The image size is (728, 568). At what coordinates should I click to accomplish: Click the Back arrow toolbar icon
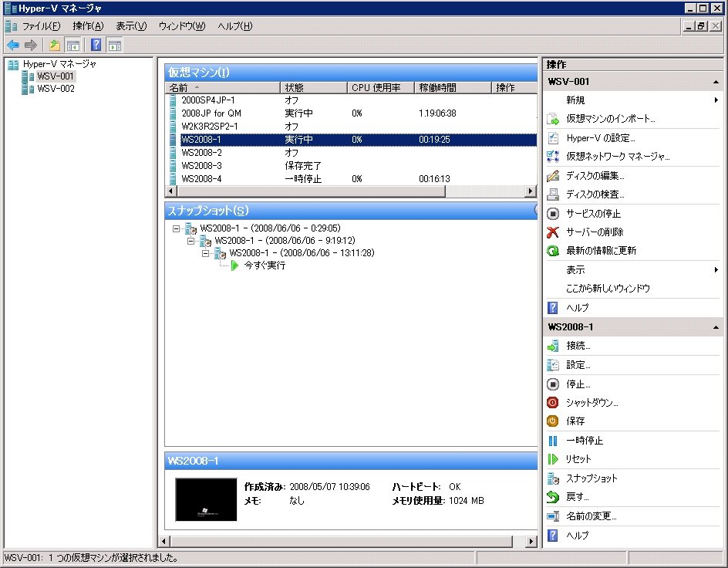[x=13, y=45]
